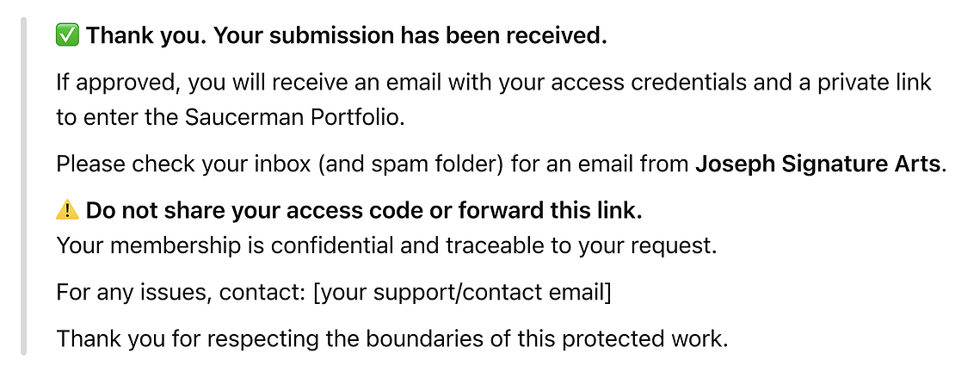This screenshot has width=980, height=378.
Task: Click the '[your support/contact email]' placeholder
Action: 461,292
